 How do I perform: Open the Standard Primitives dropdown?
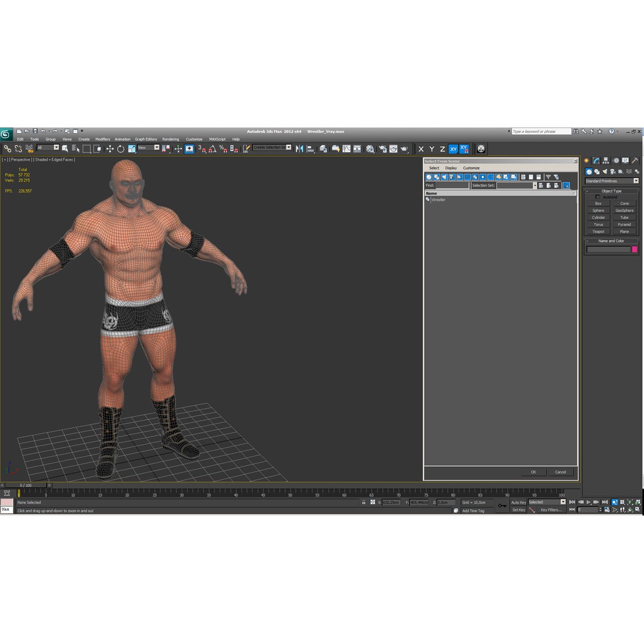point(612,181)
